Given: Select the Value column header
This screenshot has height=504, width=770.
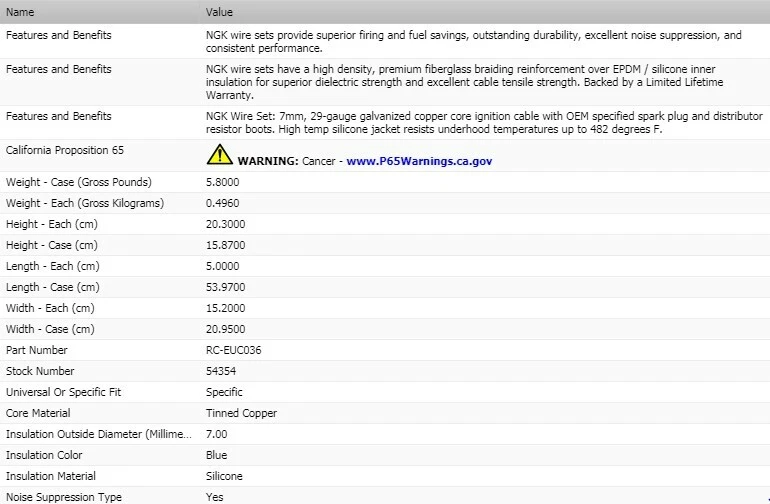Looking at the screenshot, I should tap(219, 12).
